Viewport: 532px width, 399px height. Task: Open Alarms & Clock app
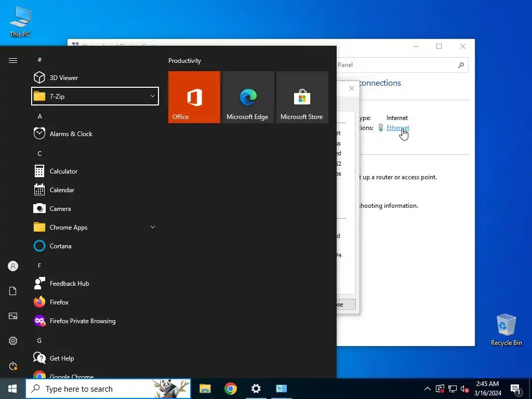click(95, 134)
